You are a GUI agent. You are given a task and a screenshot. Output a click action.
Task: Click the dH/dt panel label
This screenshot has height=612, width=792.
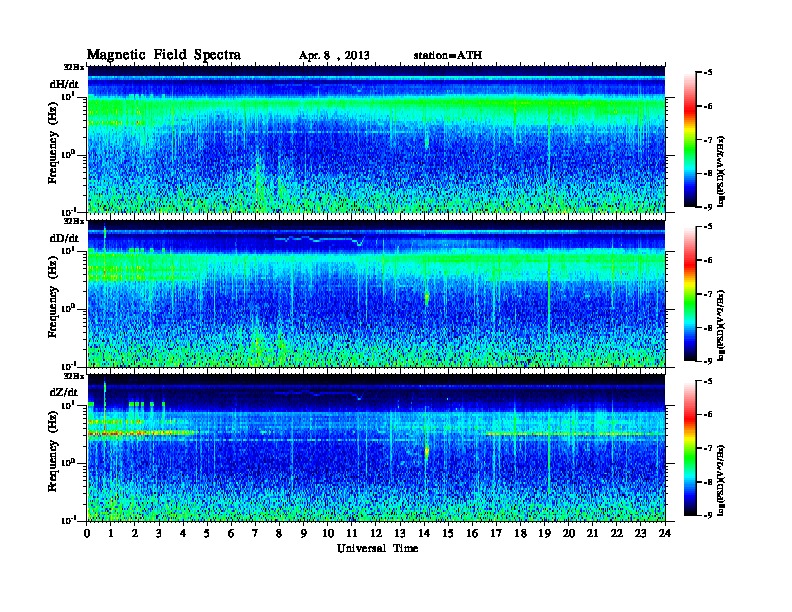pos(64,84)
